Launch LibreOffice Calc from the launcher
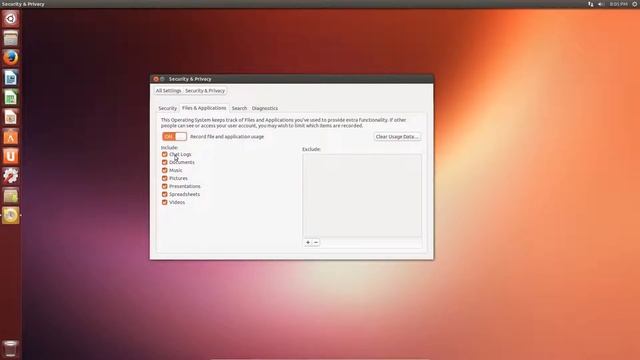 11,97
